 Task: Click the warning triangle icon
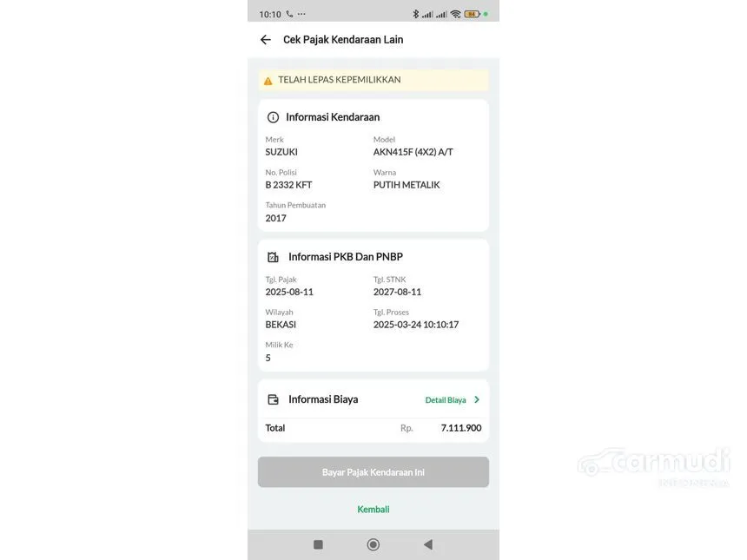pyautogui.click(x=268, y=81)
